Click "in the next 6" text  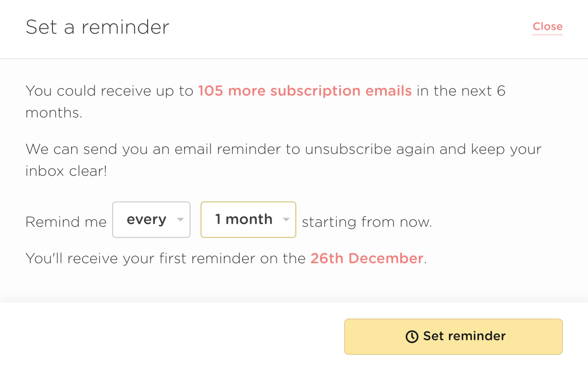[x=461, y=91]
